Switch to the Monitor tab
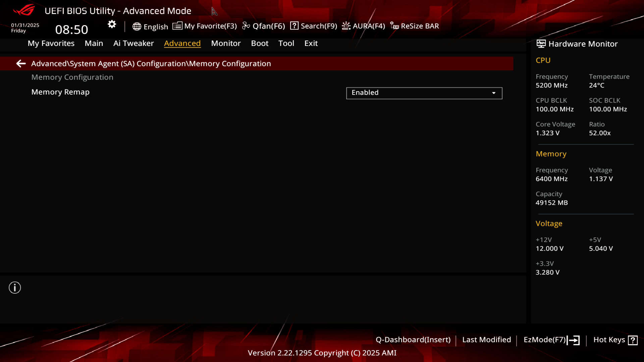Screen dimensions: 644x362 226,43
